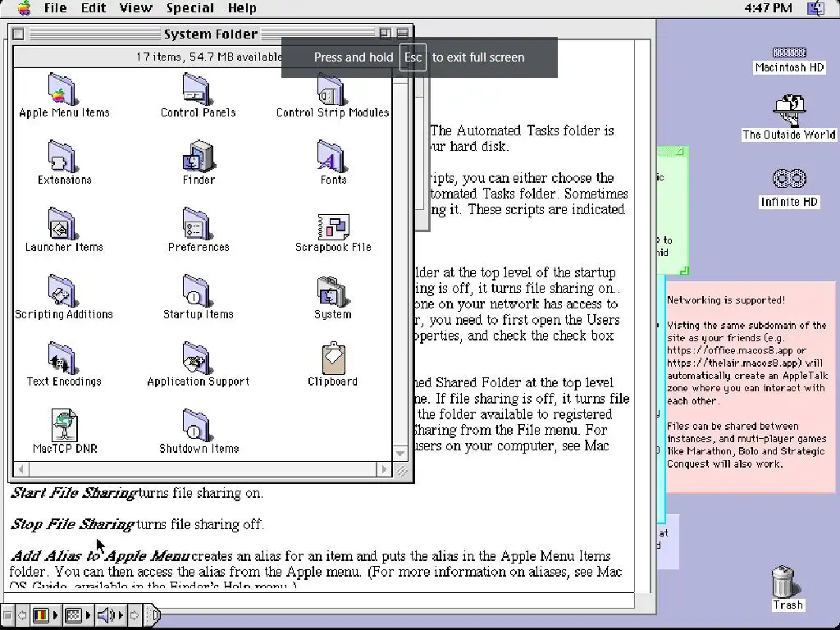Select the Application Support folder
Viewport: 840px width, 630px height.
(197, 358)
